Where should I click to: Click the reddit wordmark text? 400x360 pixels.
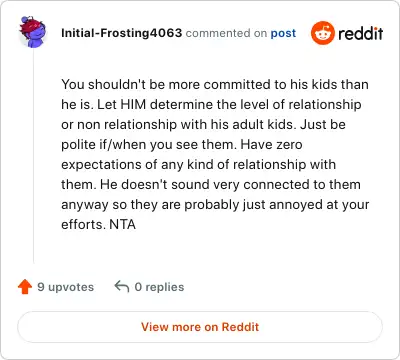[x=360, y=33]
